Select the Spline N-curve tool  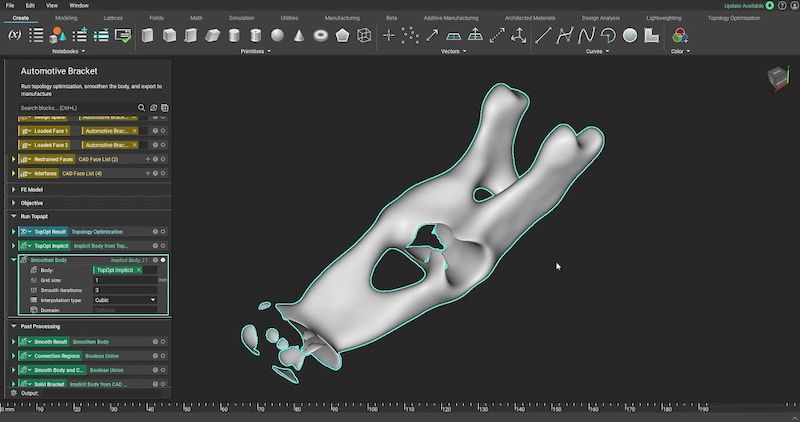(586, 35)
